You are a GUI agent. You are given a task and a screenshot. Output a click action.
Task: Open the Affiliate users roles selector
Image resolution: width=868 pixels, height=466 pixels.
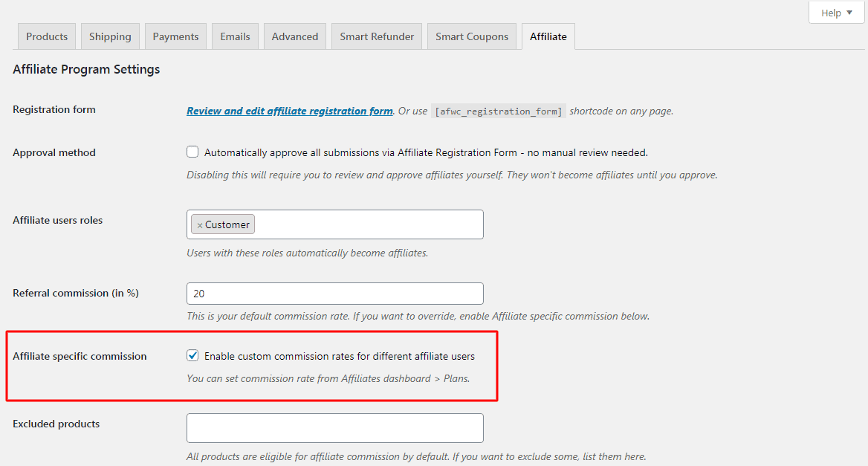click(x=368, y=224)
